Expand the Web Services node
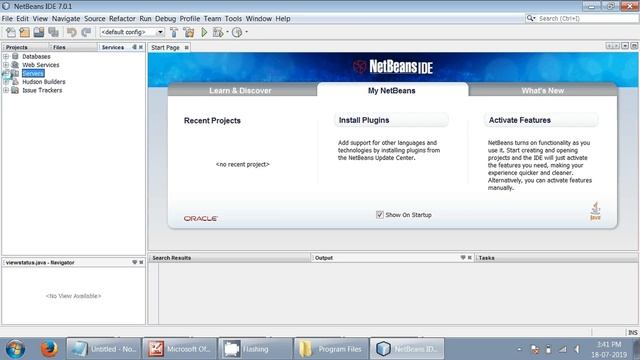Screen dimensions: 640x360 (6, 65)
